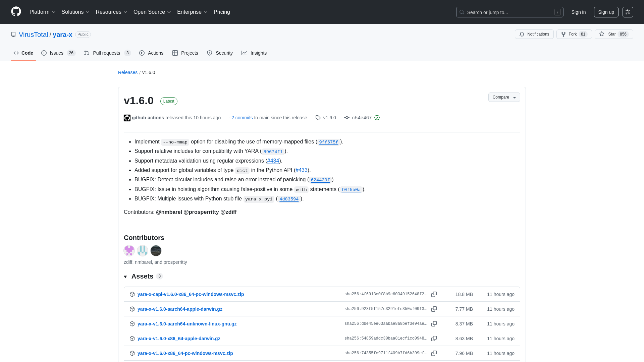The width and height of the screenshot is (644, 362).
Task: Open the VirusTotal owner link
Action: pyautogui.click(x=33, y=35)
